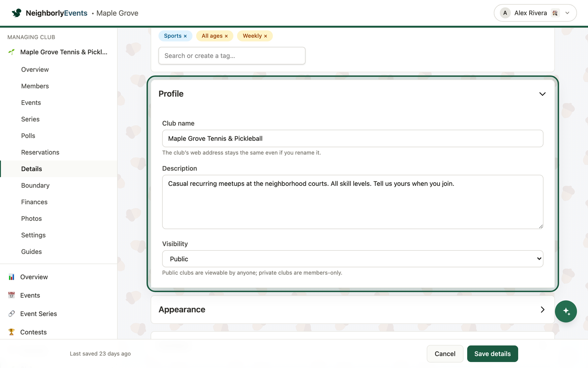The image size is (588, 368).
Task: Click the calendar icon next to Events
Action: (x=11, y=295)
